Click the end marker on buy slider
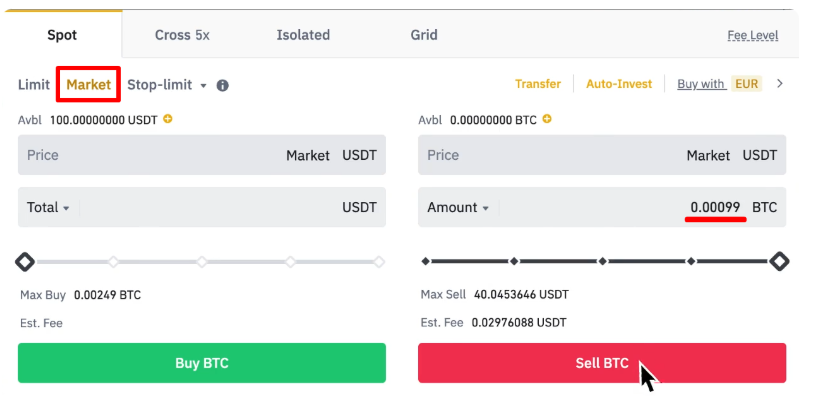Image resolution: width=813 pixels, height=402 pixels. (379, 262)
